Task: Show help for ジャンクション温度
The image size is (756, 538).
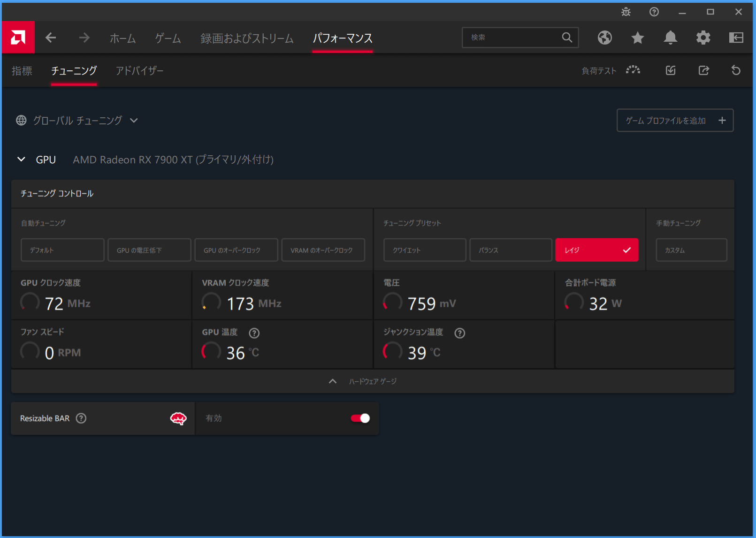Action: (x=460, y=333)
